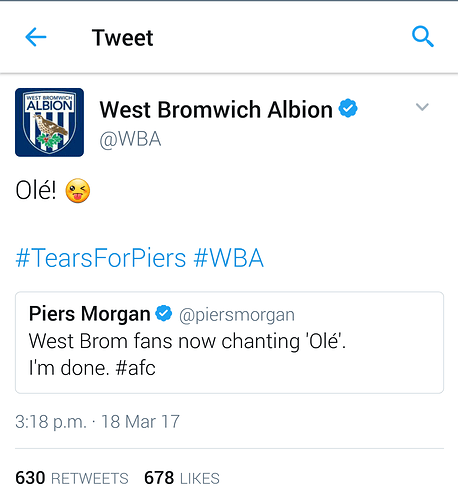The height and width of the screenshot is (500, 458).
Task: Click the Tweet header title
Action: point(123,37)
